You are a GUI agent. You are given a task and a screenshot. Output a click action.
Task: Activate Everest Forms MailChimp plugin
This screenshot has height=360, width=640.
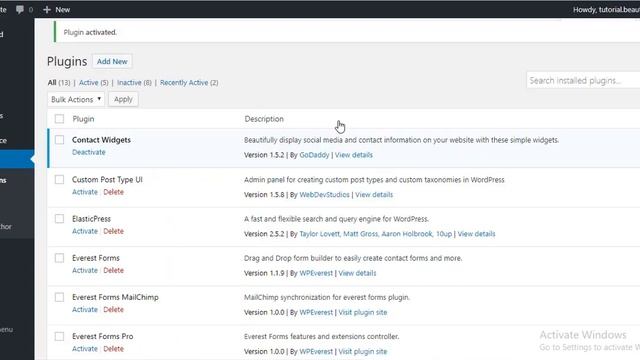coord(85,309)
